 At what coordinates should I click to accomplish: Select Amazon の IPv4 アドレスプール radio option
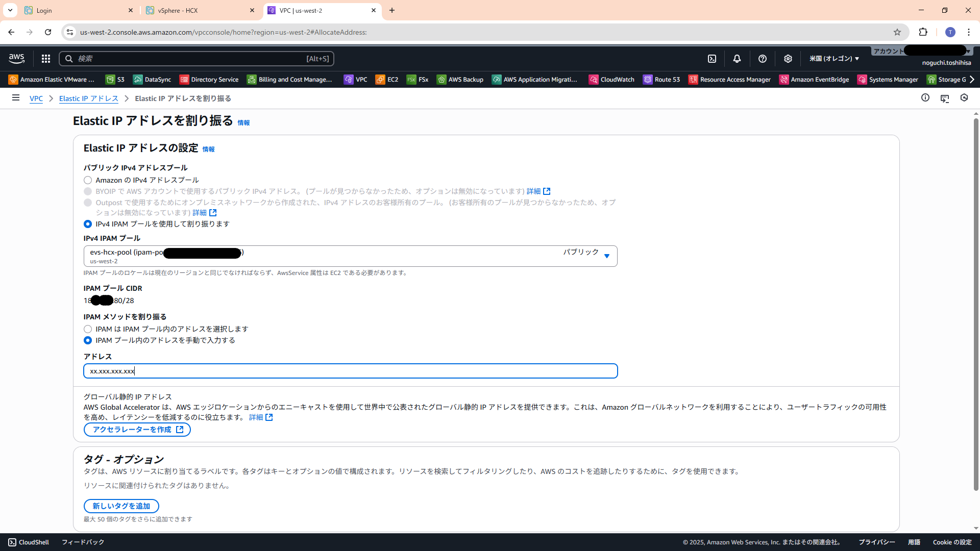[x=88, y=180]
